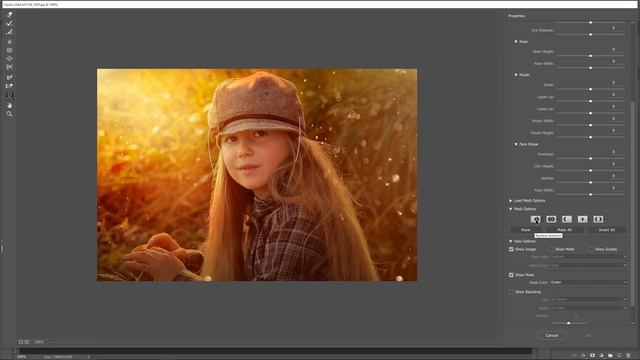640x360 pixels.
Task: Click the zoom in plus icon
Action: [27, 342]
